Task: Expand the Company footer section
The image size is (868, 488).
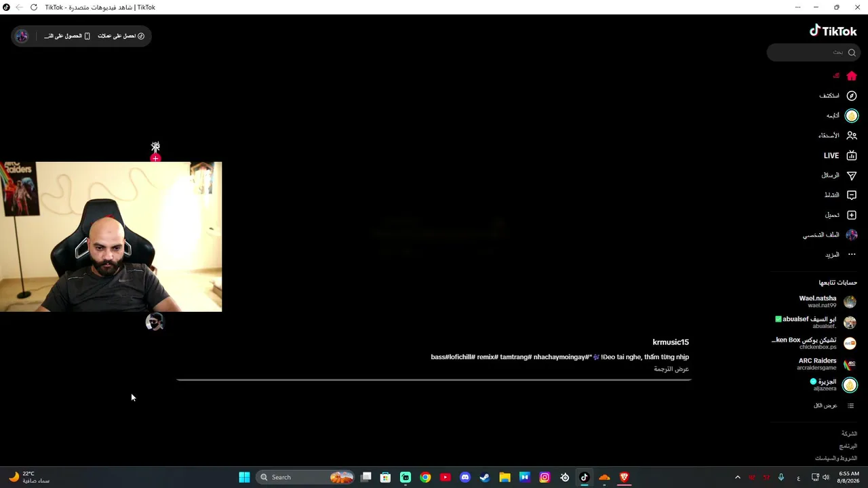Action: (849, 434)
